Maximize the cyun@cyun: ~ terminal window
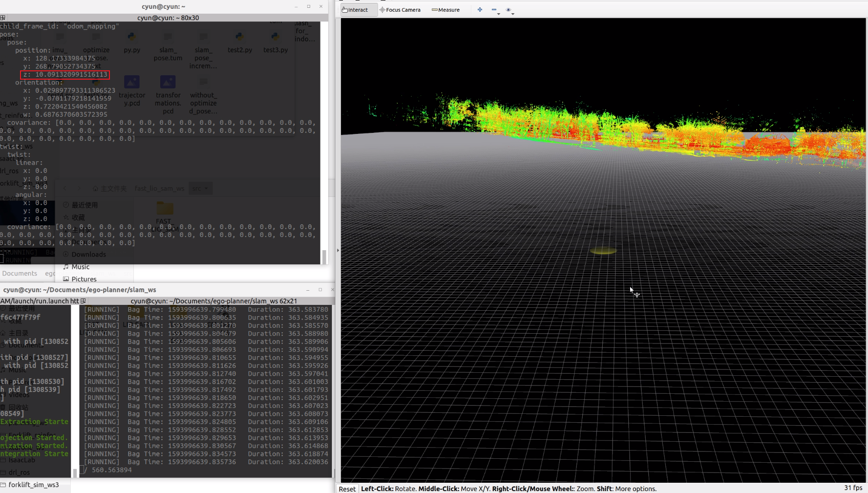Image resolution: width=868 pixels, height=493 pixels. [309, 6]
